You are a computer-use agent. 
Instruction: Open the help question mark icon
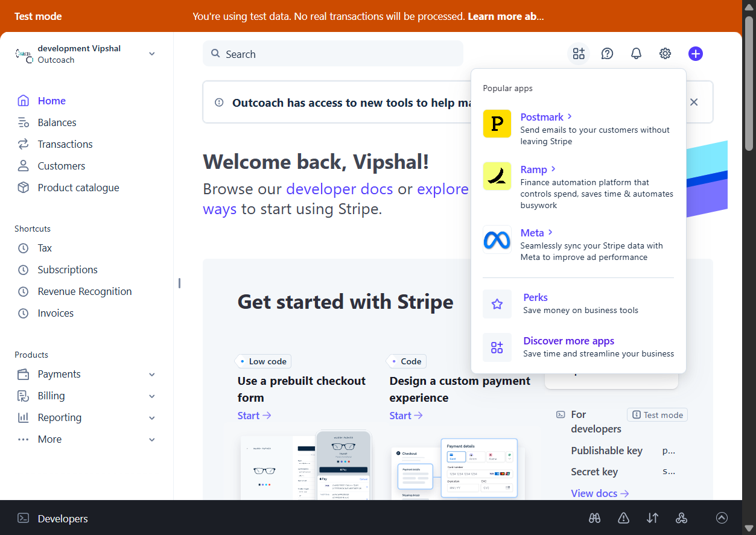[608, 54]
